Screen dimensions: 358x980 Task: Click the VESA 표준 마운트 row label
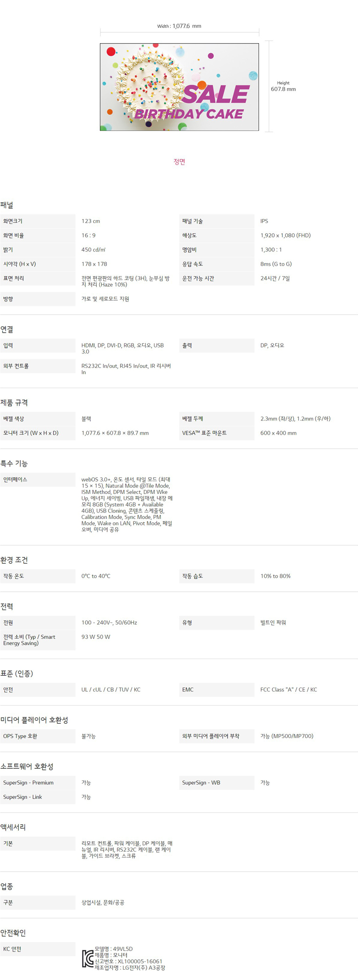pyautogui.click(x=204, y=433)
